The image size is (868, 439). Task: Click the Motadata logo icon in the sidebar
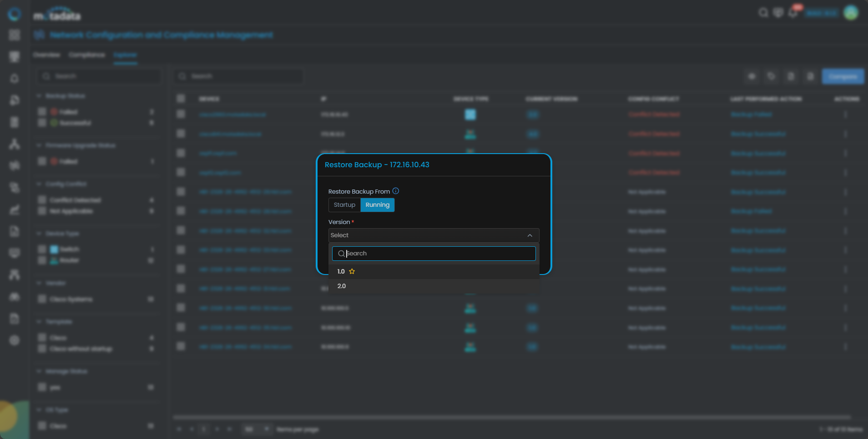[15, 14]
